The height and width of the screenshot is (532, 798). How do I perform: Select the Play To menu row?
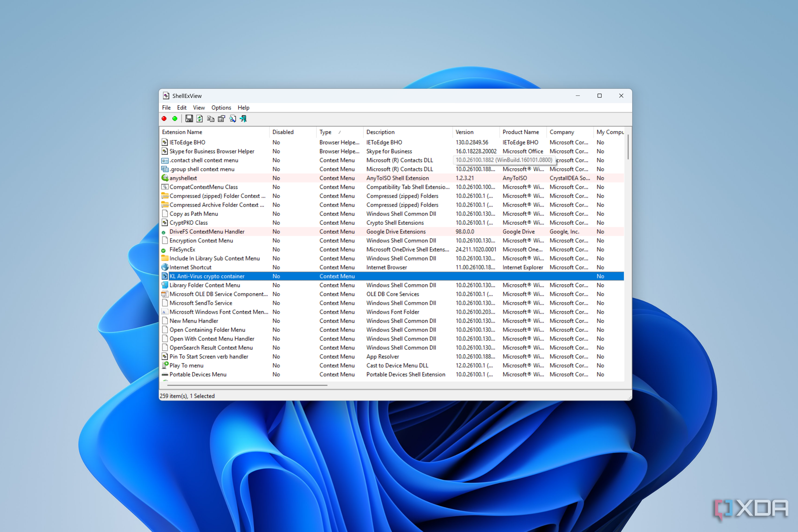186,365
